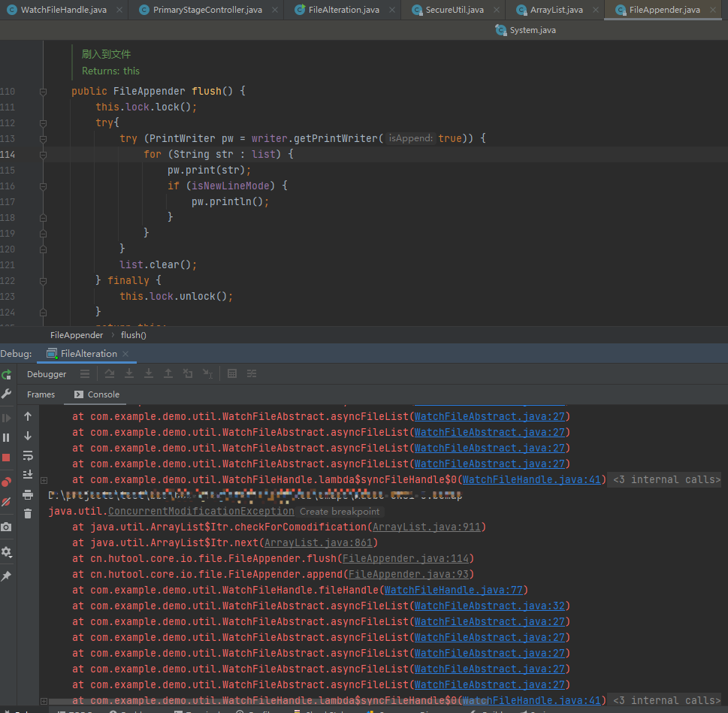The width and height of the screenshot is (728, 713).
Task: Collapse the try block at line 112
Action: [x=43, y=123]
